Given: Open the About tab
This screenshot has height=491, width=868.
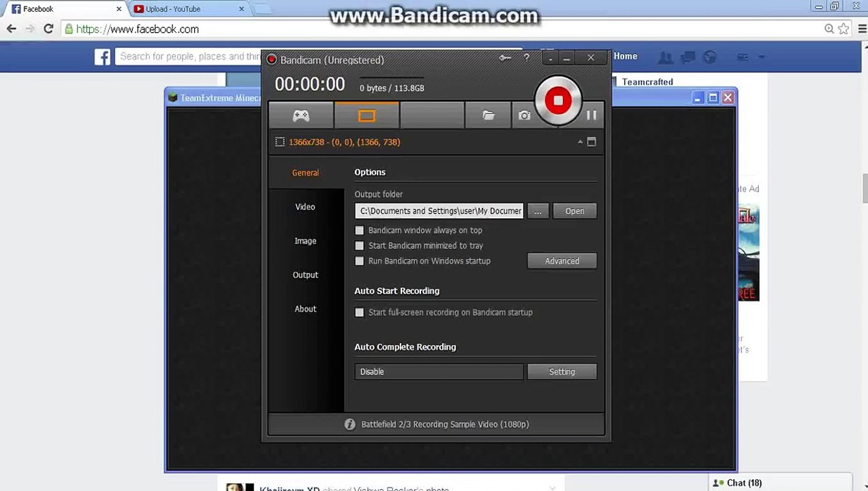Looking at the screenshot, I should click(305, 309).
